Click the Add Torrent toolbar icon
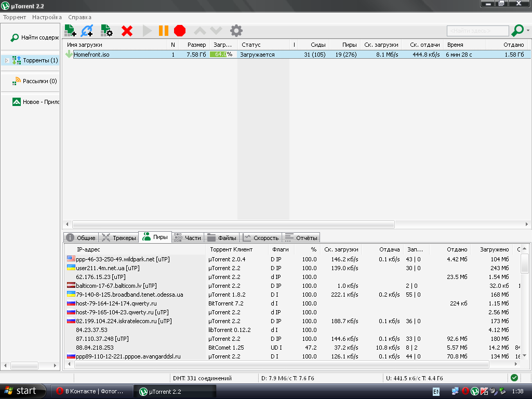The image size is (532, 399). point(70,31)
